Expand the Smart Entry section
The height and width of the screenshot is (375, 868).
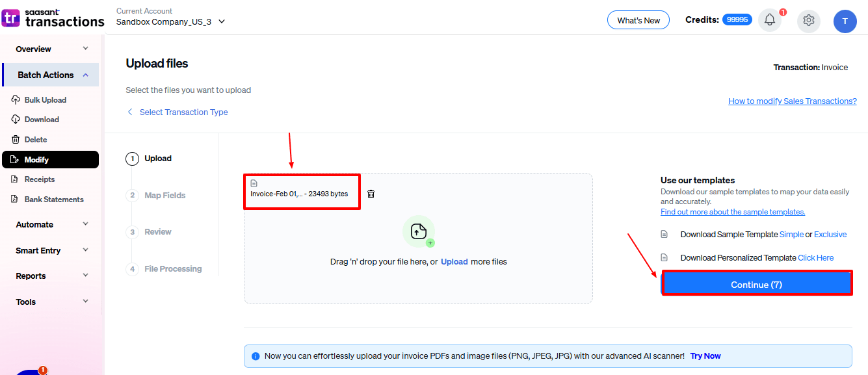(51, 251)
